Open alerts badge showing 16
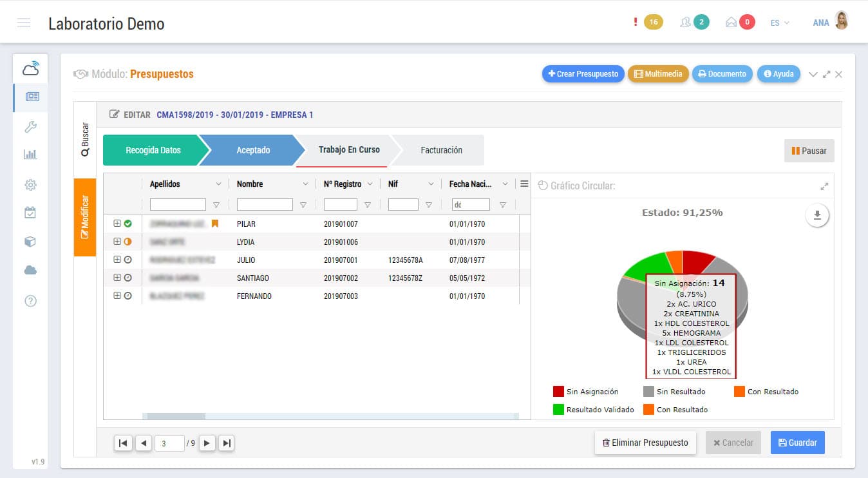Image resolution: width=868 pixels, height=478 pixels. (x=653, y=22)
